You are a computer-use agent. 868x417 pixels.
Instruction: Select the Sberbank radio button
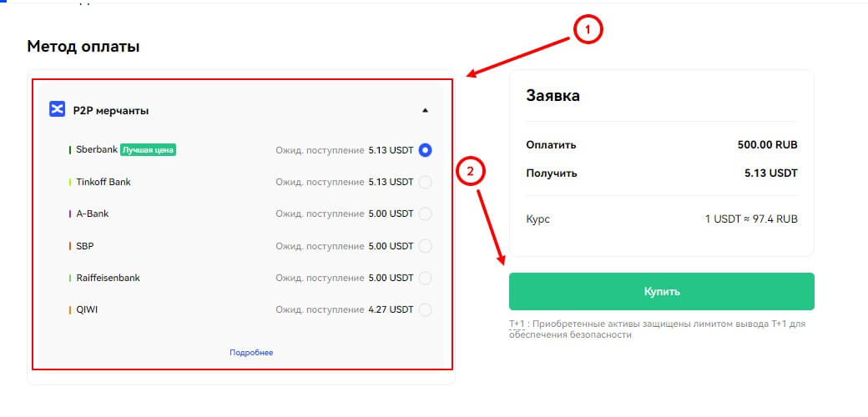(x=425, y=150)
